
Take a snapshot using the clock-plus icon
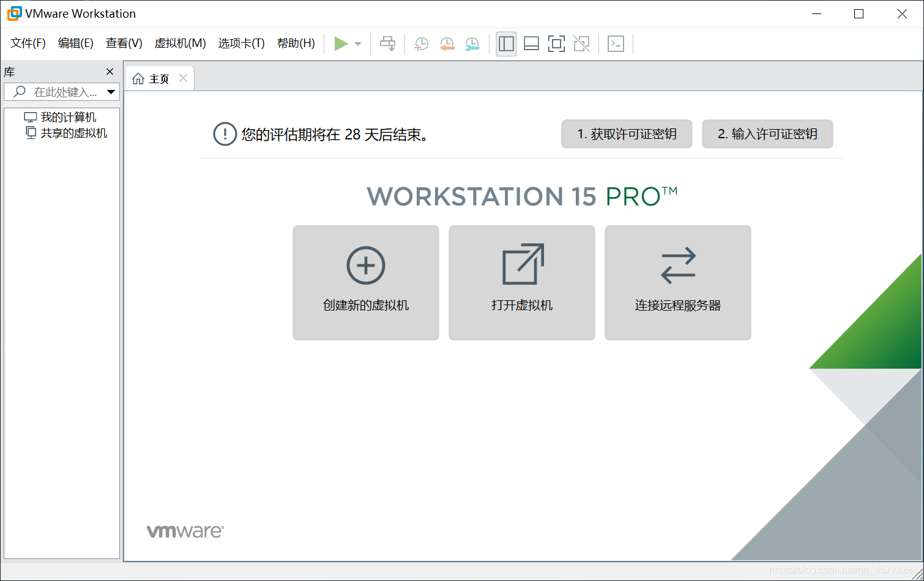422,44
